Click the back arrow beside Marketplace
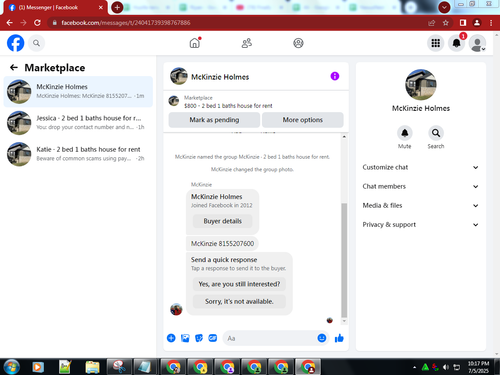The height and width of the screenshot is (375, 500). pyautogui.click(x=14, y=68)
